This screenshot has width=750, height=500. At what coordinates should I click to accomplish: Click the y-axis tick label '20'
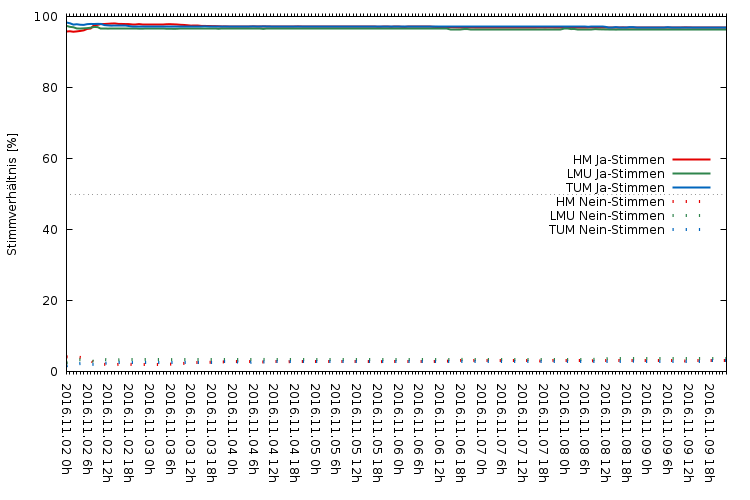(50, 300)
